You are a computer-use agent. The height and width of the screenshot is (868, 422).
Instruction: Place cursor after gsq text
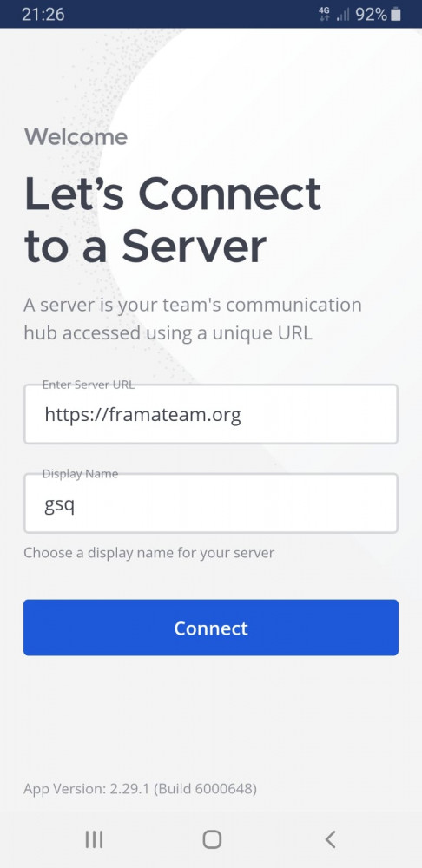pyautogui.click(x=76, y=506)
